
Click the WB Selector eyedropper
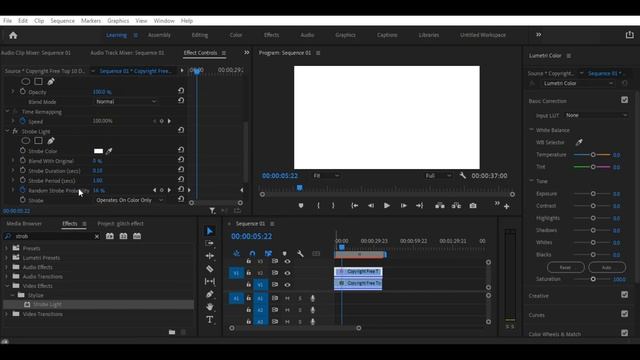click(579, 142)
